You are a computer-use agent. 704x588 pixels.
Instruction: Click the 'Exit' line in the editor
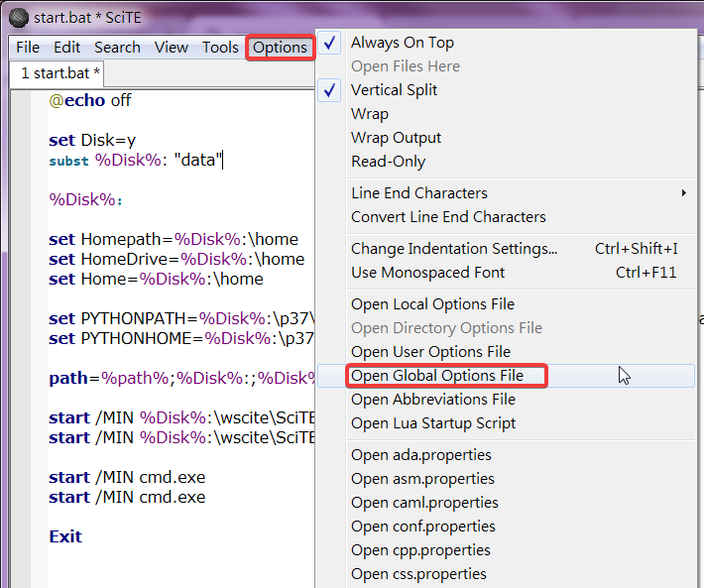pyautogui.click(x=65, y=536)
